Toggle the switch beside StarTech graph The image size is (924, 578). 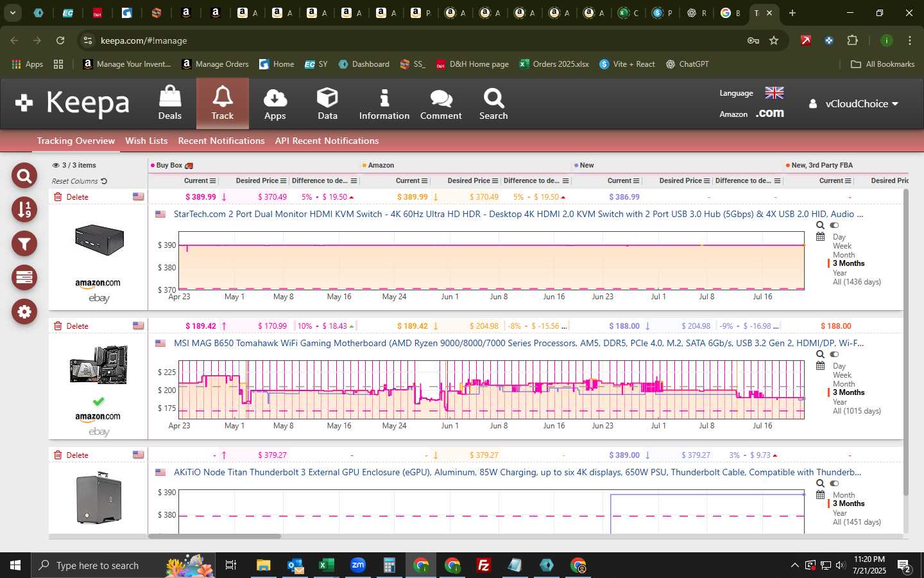click(834, 225)
